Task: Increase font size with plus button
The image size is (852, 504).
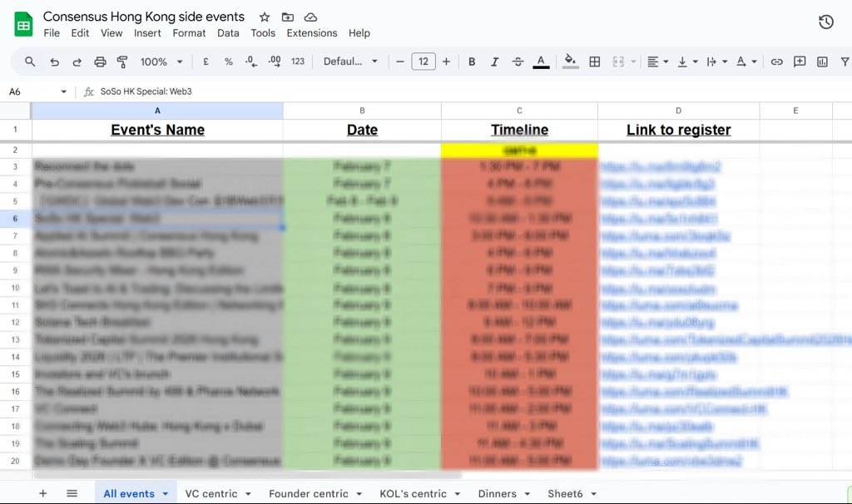Action: (446, 62)
